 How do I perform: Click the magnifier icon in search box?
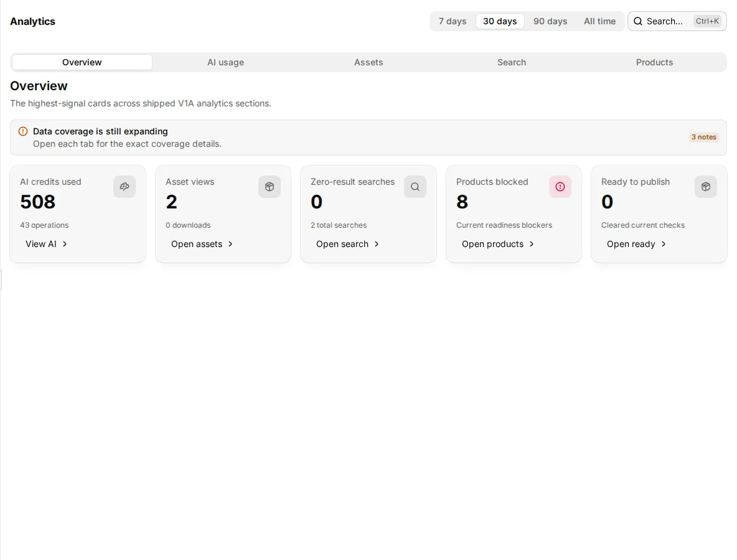638,21
